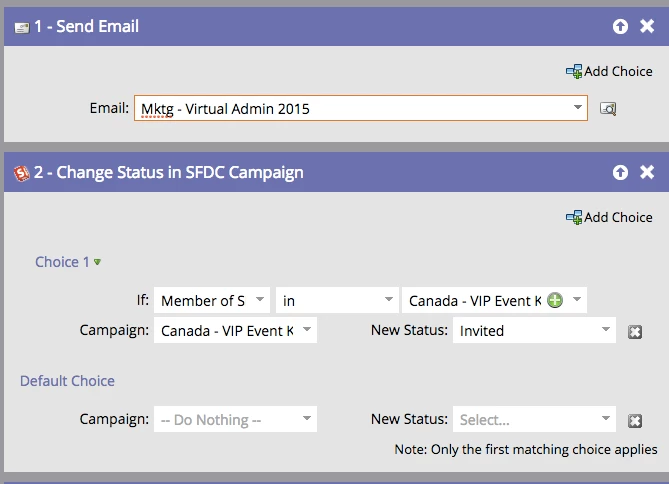
Task: Open Canada - VIP Event value dropdown arrow
Action: [x=577, y=300]
